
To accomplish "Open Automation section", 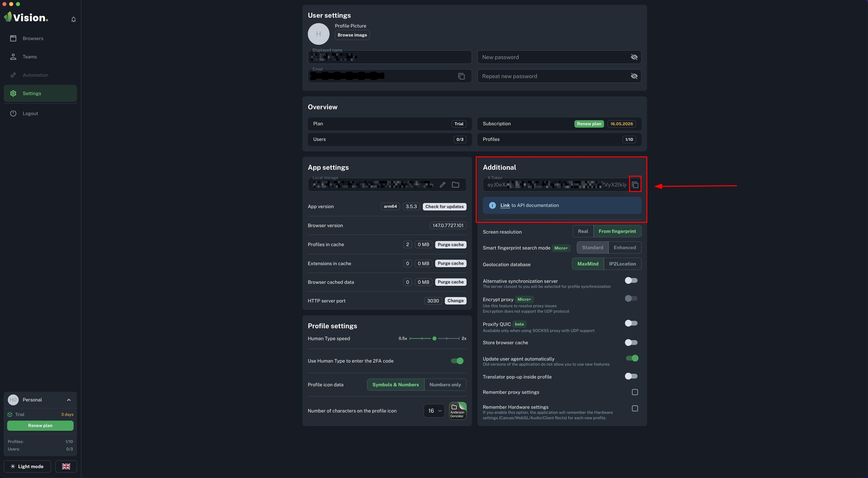I will (x=40, y=75).
